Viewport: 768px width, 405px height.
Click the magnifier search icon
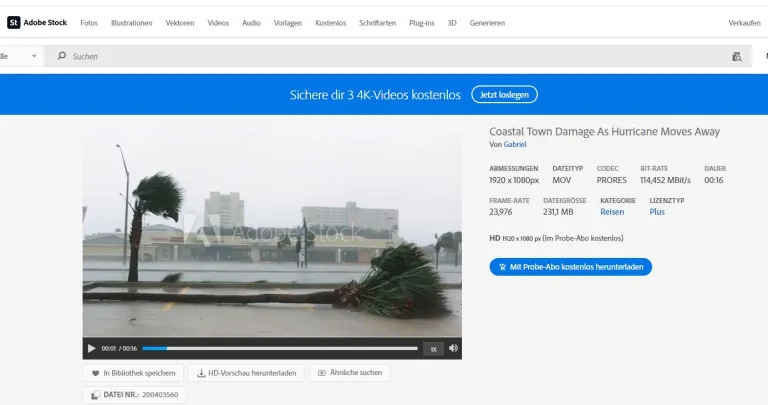62,56
